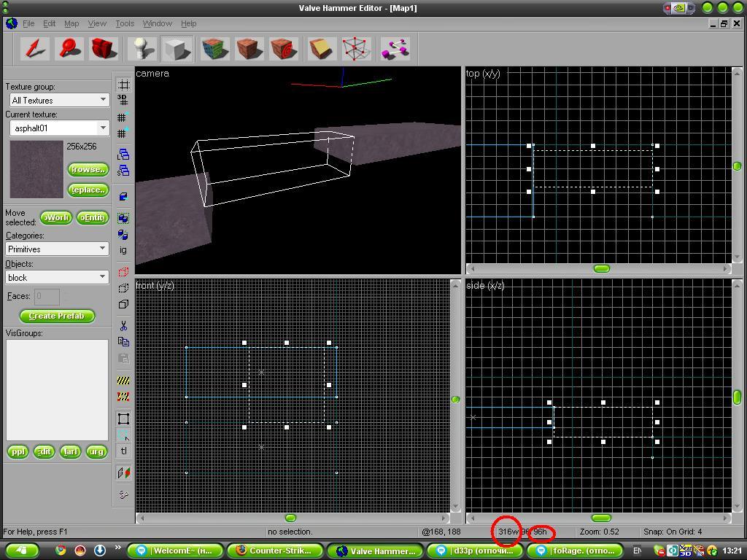This screenshot has height=560, width=747.
Task: Click the Create Prefab button
Action: tap(57, 316)
